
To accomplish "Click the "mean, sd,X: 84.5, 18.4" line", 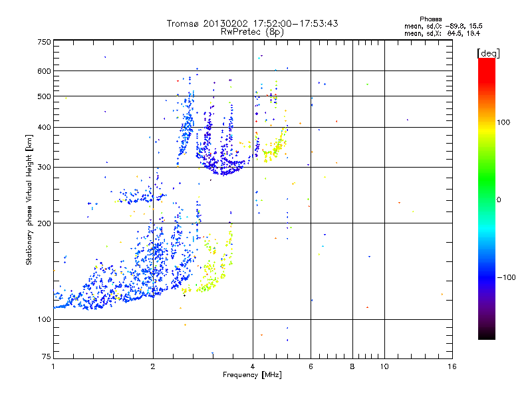I will click(442, 33).
